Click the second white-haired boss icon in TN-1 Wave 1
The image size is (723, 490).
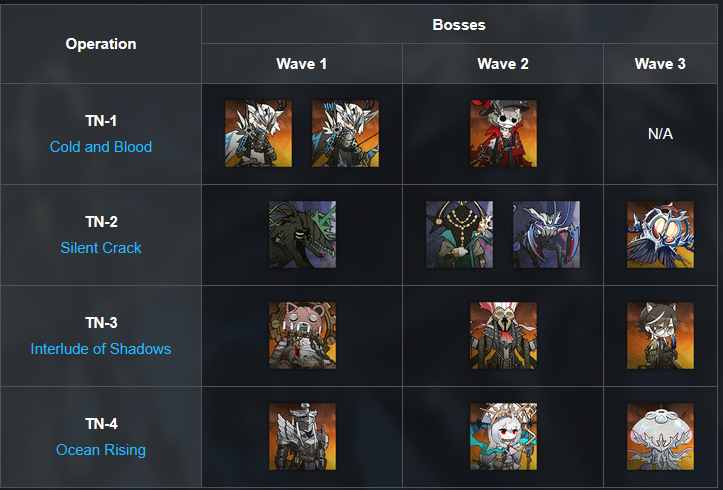[345, 134]
